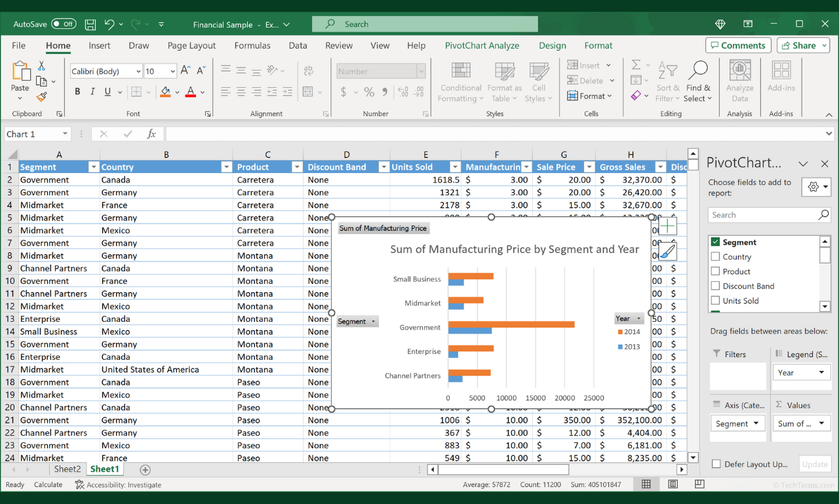Add a new sheet with plus icon
839x504 pixels.
click(145, 469)
